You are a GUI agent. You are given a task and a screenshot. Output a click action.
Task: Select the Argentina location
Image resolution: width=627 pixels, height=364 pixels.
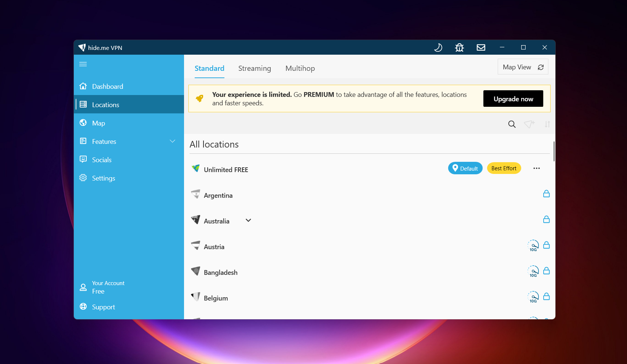point(370,195)
